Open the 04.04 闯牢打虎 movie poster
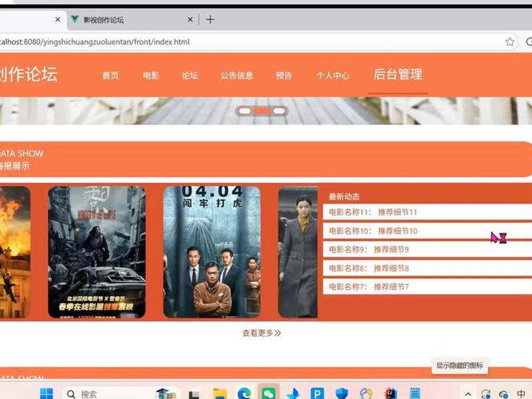Screen dimensions: 532x399 tap(211, 252)
